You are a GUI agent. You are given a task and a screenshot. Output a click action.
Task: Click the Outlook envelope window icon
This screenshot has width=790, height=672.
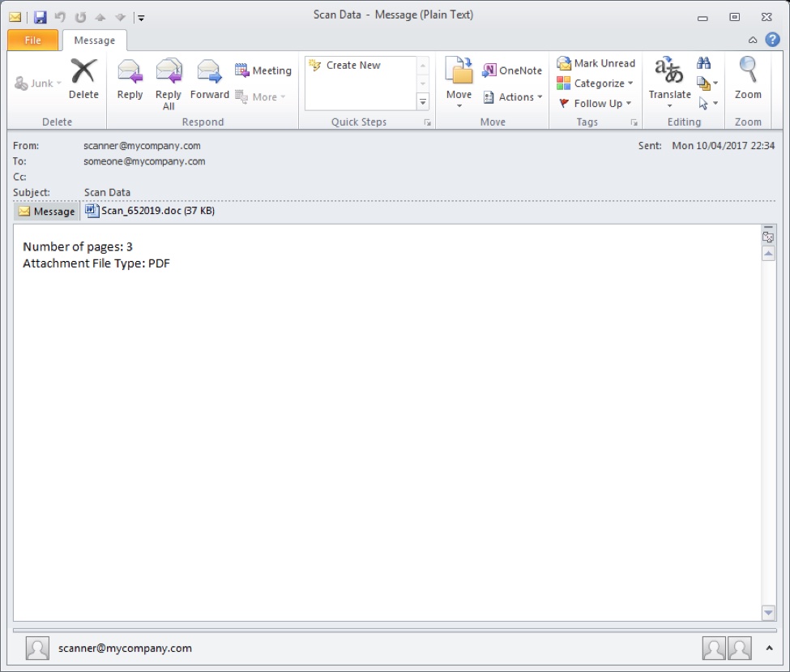pos(15,17)
